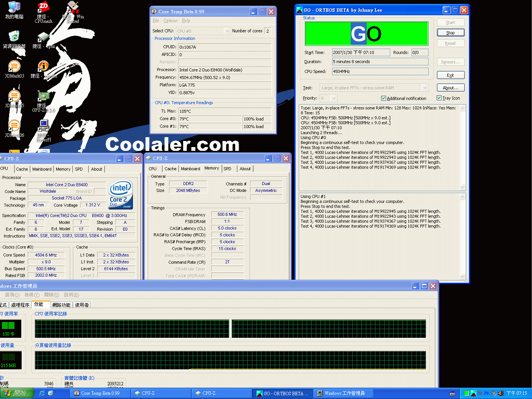Viewport: 532px width, 399px height.
Task: Launch the cpuz desktop shortcut
Action: click(43, 37)
